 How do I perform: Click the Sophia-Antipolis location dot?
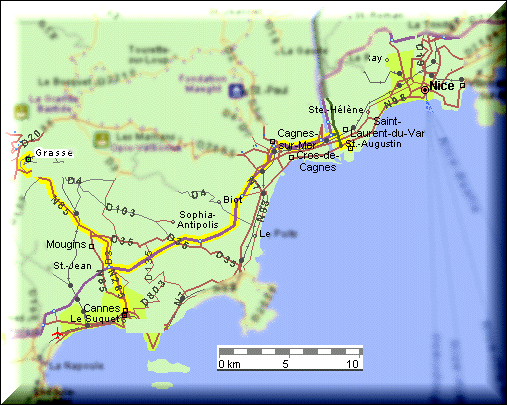(173, 222)
